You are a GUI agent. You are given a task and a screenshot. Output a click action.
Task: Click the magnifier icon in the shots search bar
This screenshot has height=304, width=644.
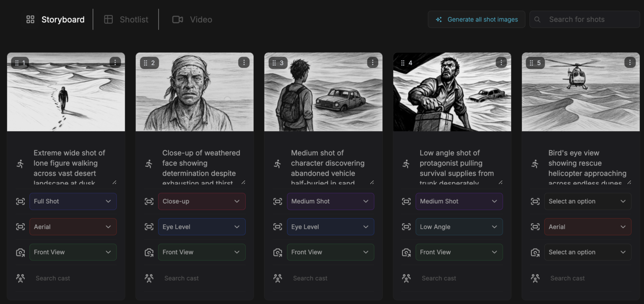point(537,19)
